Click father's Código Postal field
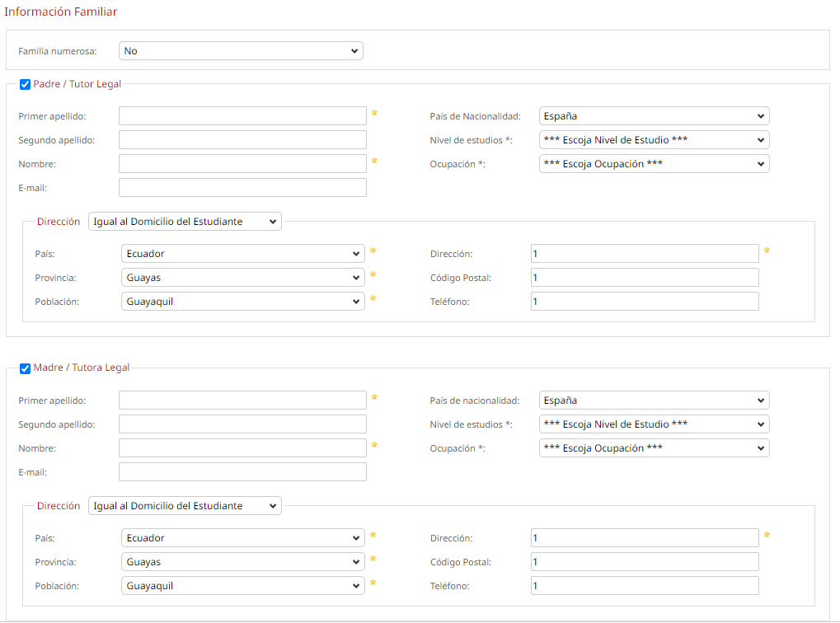 645,278
